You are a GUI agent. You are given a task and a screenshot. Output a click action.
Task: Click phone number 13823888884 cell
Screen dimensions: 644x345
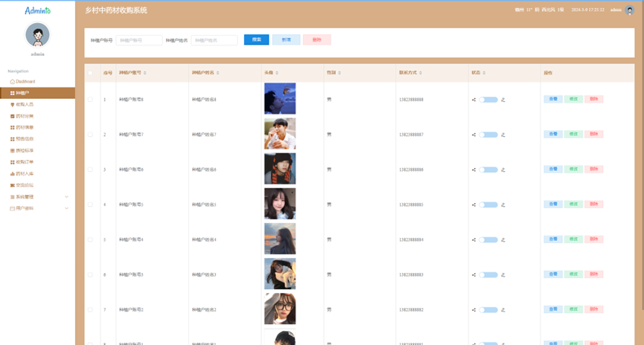coord(411,240)
